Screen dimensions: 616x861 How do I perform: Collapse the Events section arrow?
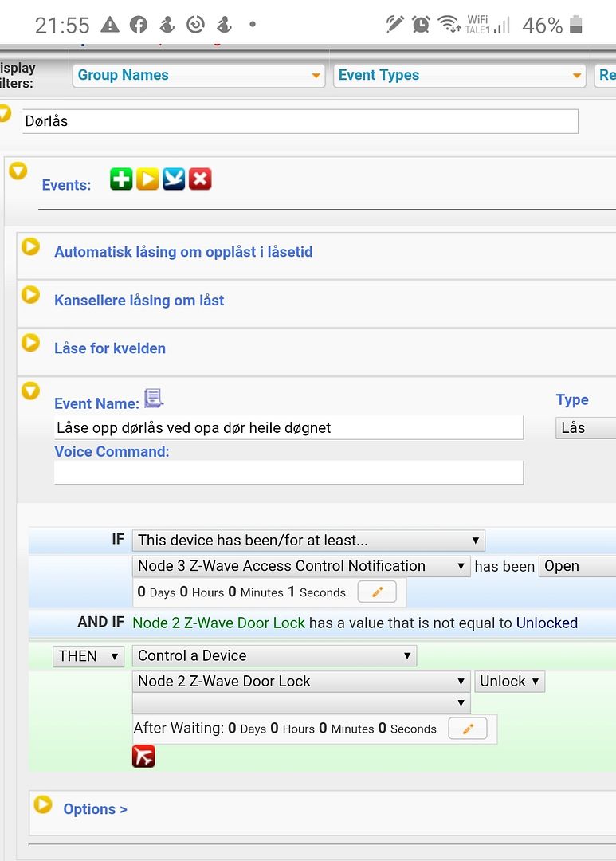tap(18, 171)
